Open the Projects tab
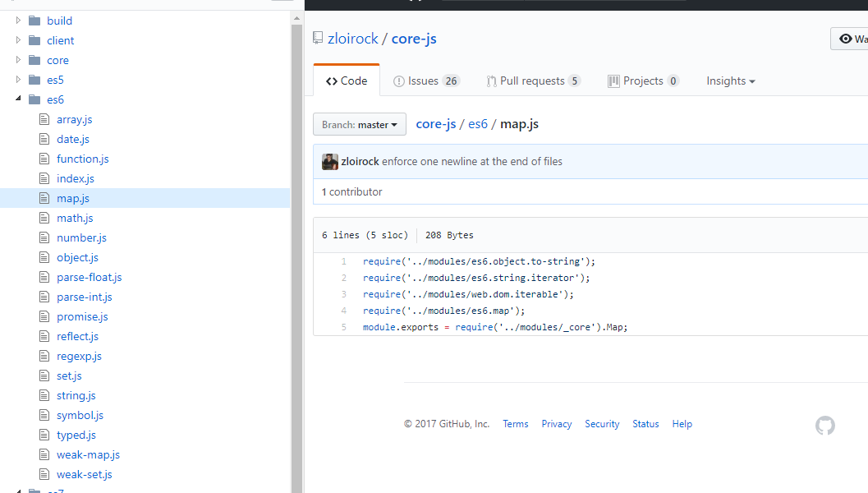The width and height of the screenshot is (868, 493). [643, 81]
